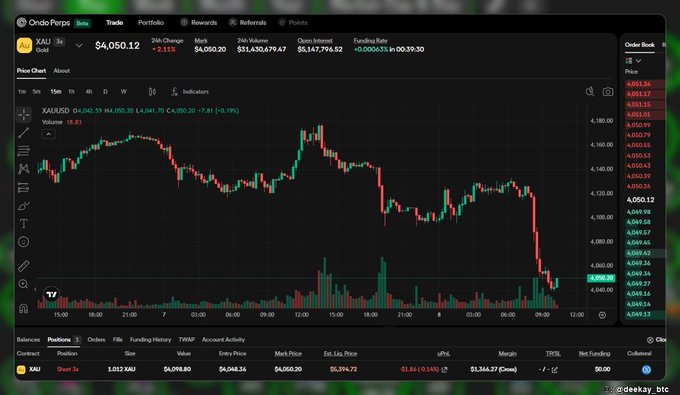The image size is (680, 395).
Task: Switch chart to 1h timeframe
Action: pos(72,91)
